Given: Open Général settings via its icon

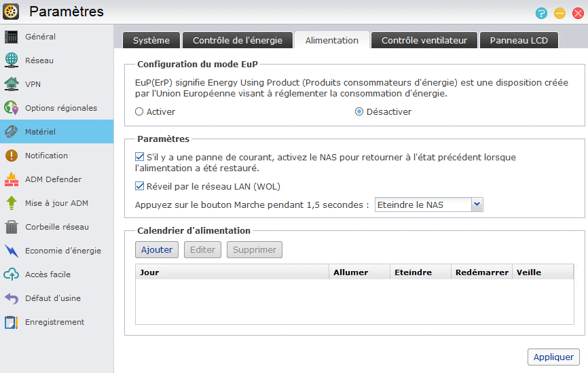Looking at the screenshot, I should pos(12,37).
